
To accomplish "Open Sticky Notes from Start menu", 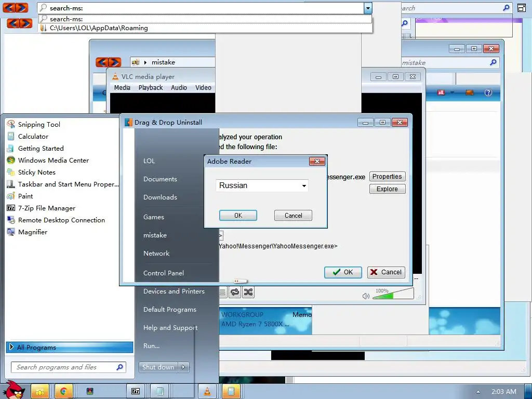I will point(37,172).
